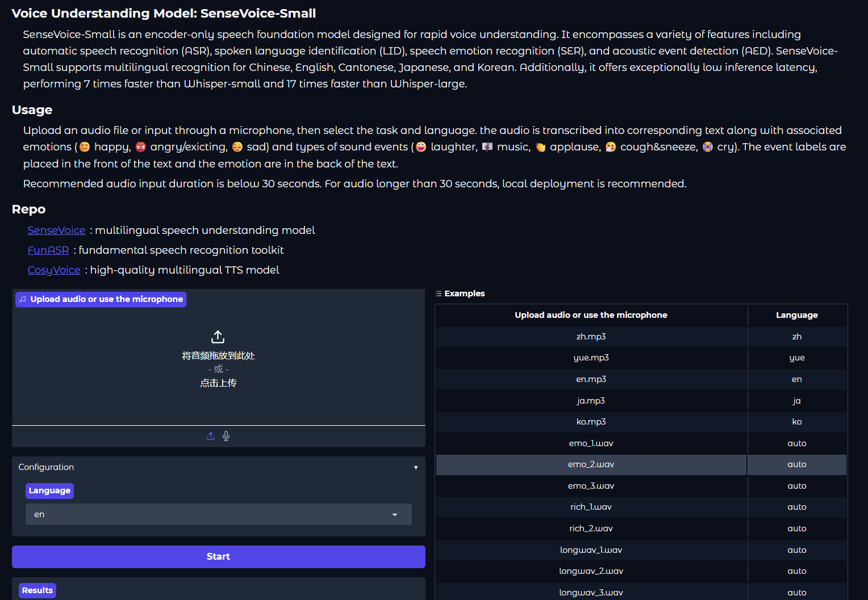Click the ja language cell

[x=797, y=401]
